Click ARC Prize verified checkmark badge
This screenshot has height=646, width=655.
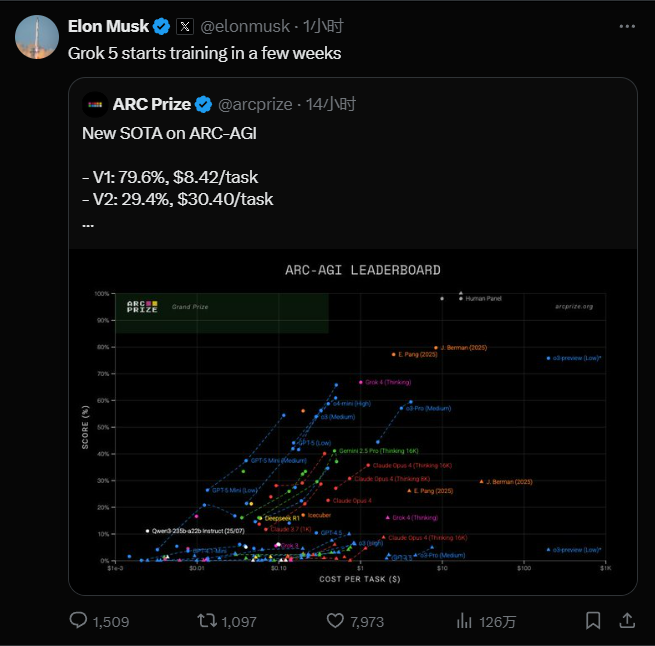tap(203, 104)
